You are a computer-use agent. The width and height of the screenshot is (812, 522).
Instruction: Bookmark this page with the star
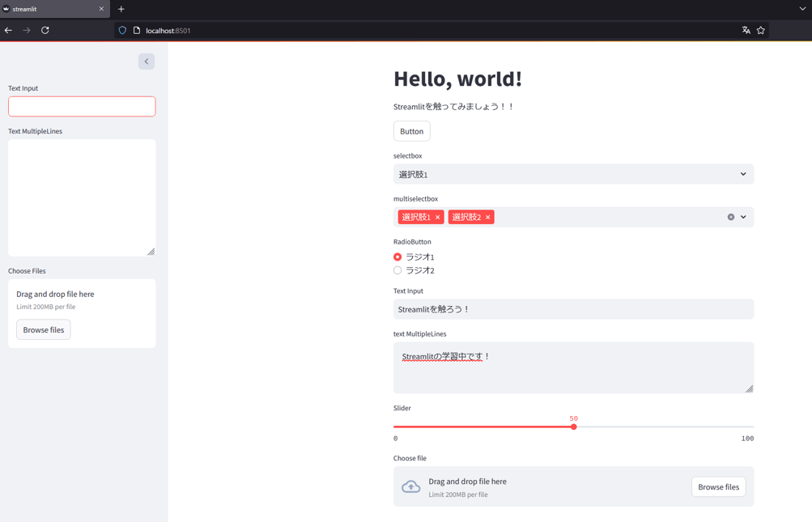761,31
